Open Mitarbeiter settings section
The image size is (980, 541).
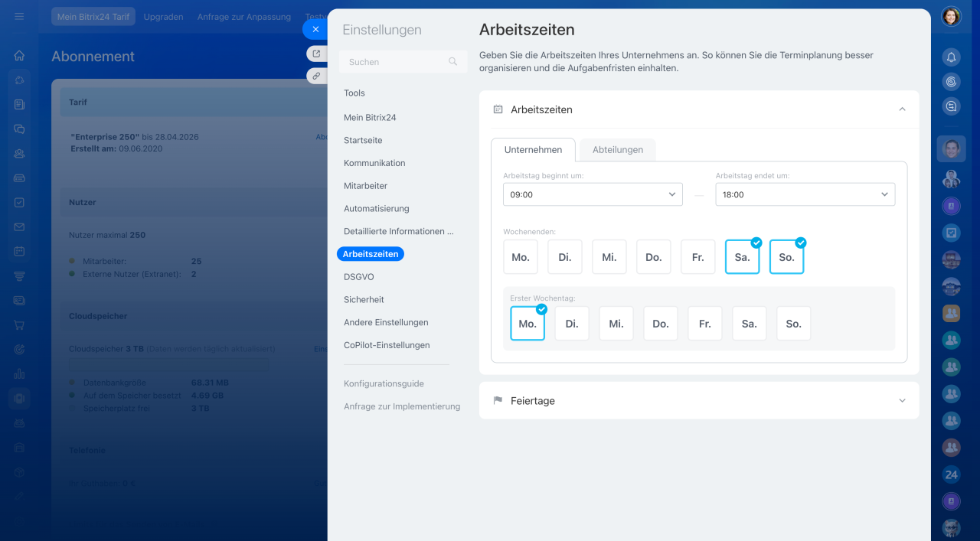tap(365, 186)
